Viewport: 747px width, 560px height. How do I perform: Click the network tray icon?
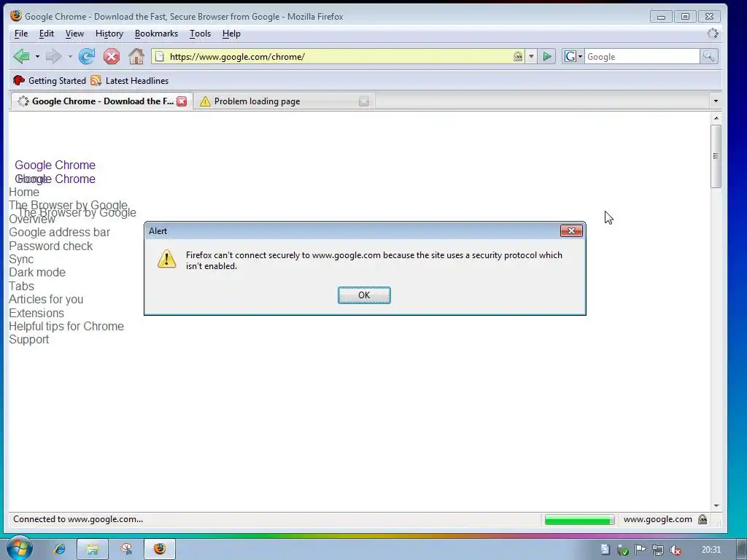657,550
